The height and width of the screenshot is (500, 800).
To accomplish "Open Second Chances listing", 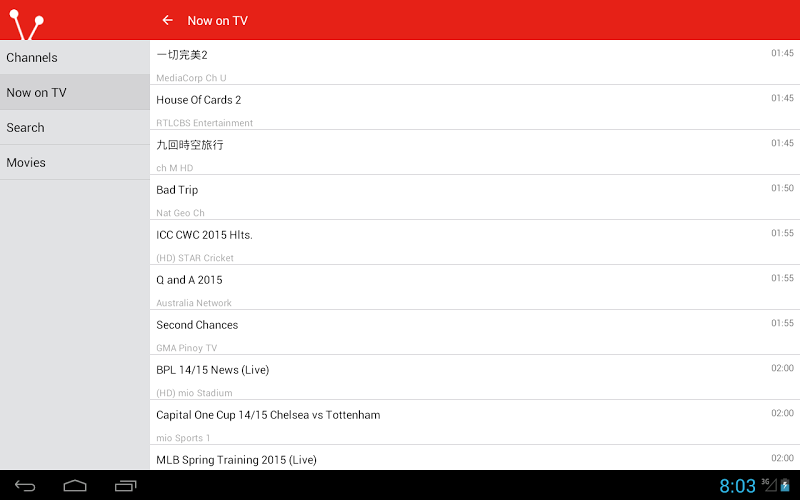I will coord(475,332).
